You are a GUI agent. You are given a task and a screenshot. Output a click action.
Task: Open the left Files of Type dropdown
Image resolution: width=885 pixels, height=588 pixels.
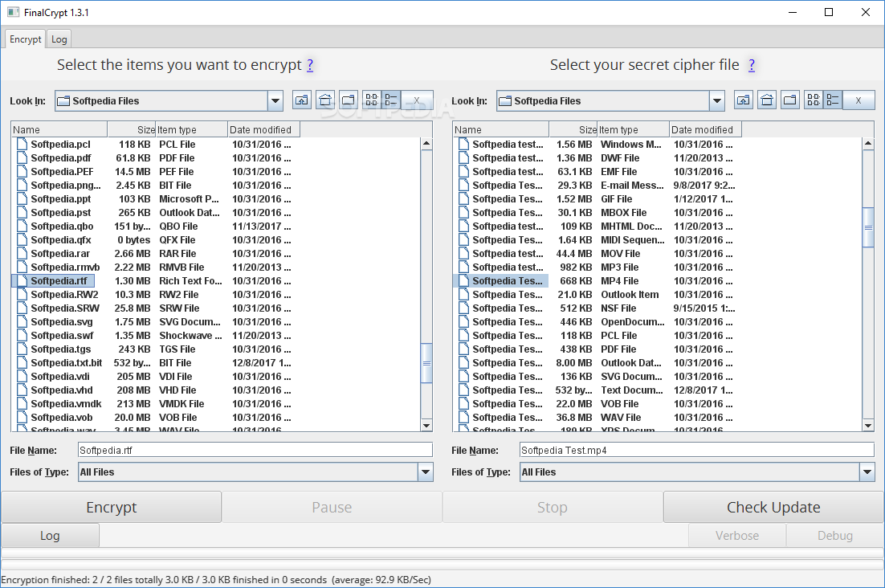click(426, 472)
